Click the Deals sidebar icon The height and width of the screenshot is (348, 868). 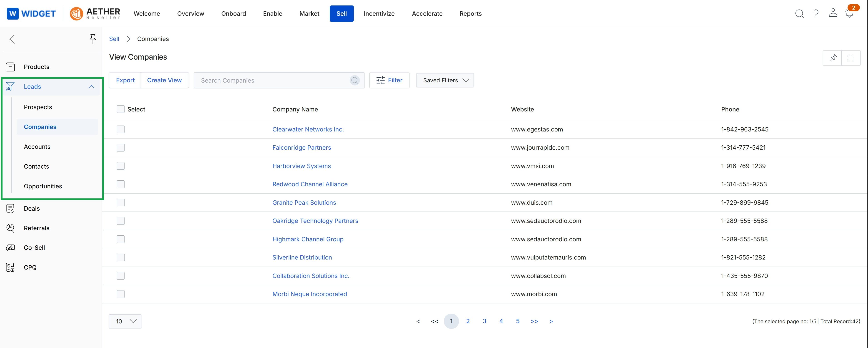[10, 208]
